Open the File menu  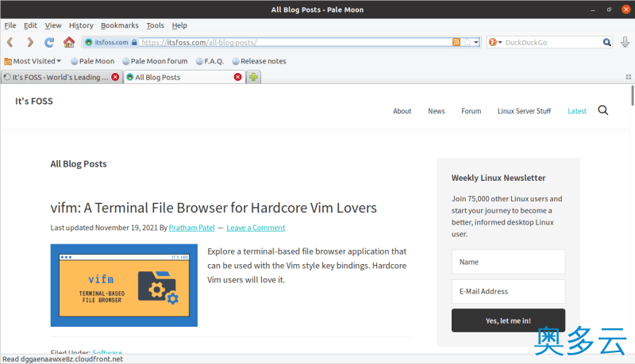10,25
